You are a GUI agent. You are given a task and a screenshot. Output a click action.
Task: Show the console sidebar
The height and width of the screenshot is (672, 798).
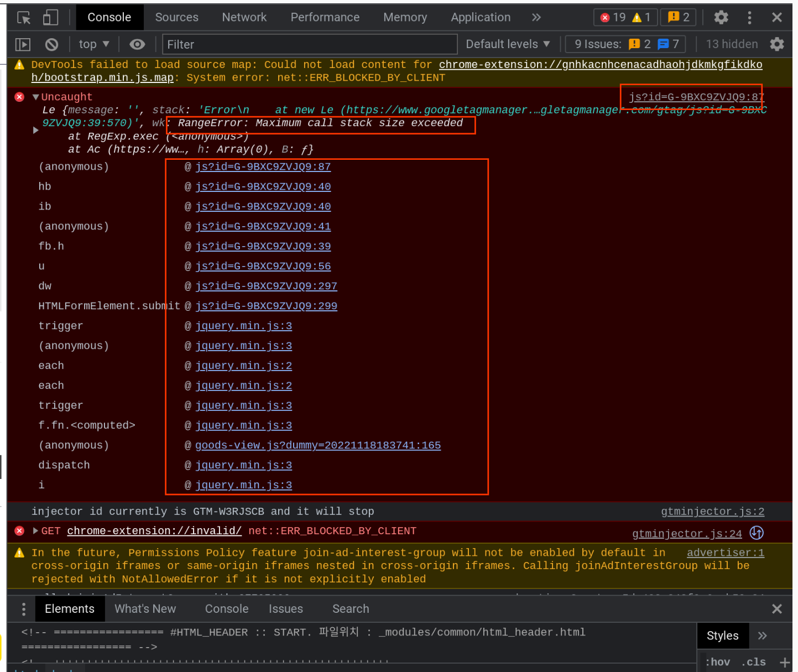coord(23,44)
